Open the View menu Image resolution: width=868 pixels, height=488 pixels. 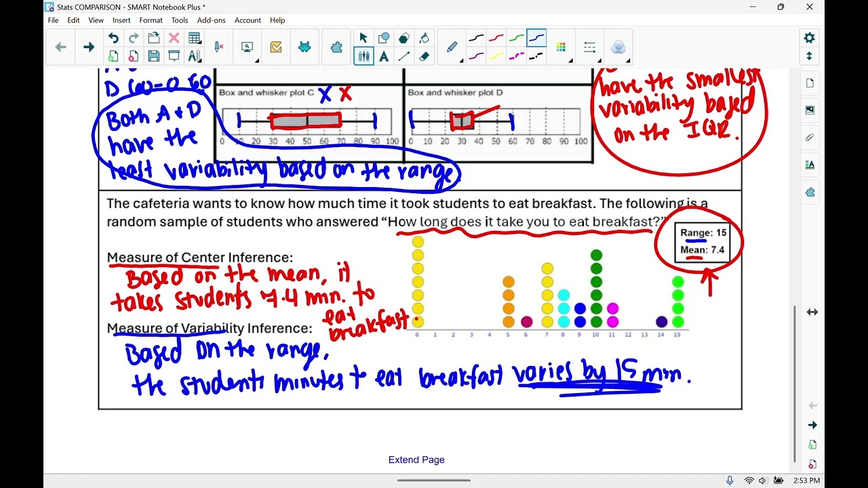click(x=96, y=20)
